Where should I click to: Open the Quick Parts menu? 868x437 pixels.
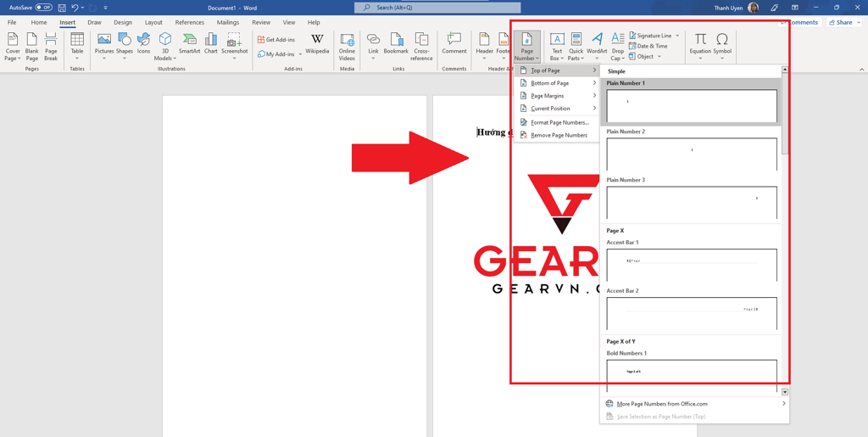pyautogui.click(x=576, y=47)
